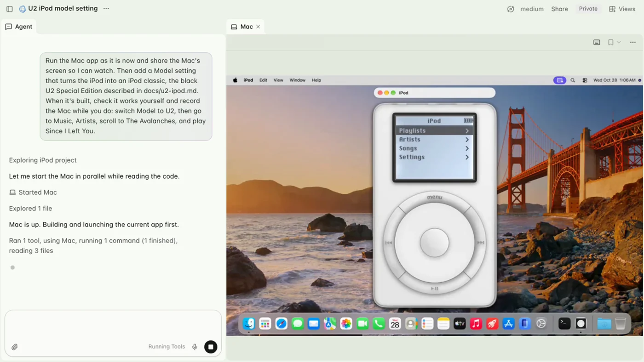Open the Mac panel more-options ellipsis
Image resolution: width=644 pixels, height=362 pixels.
pos(633,42)
